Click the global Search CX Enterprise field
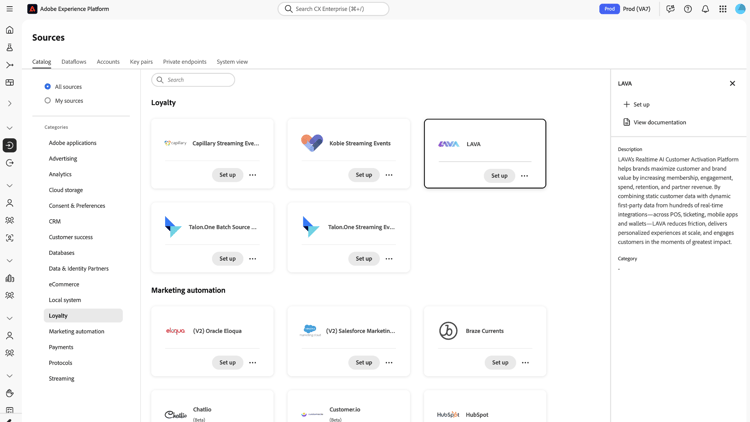Image resolution: width=750 pixels, height=422 pixels. pos(333,9)
